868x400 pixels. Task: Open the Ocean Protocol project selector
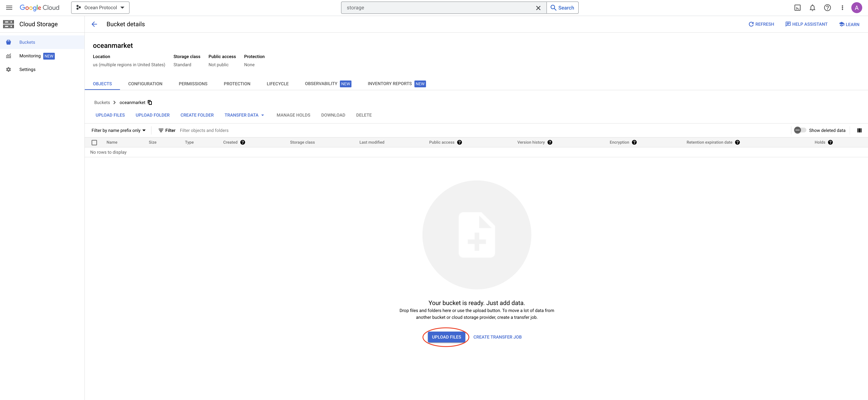click(x=100, y=8)
